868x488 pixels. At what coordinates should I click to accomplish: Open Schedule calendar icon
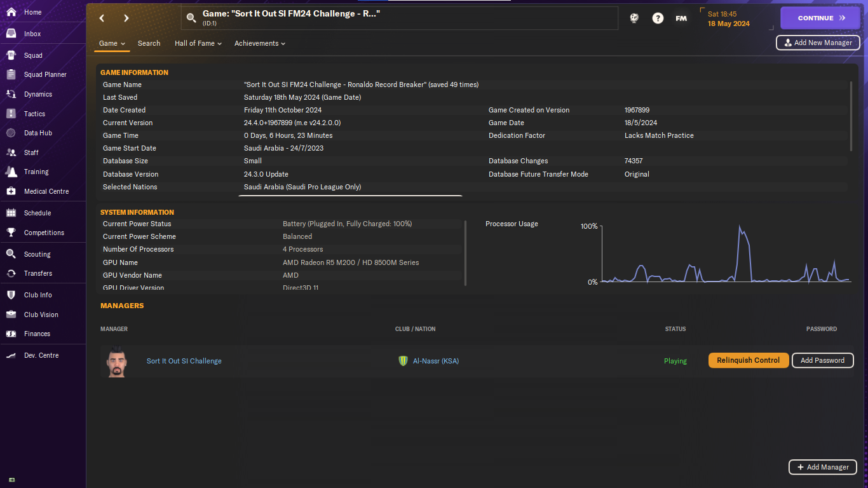(x=11, y=213)
